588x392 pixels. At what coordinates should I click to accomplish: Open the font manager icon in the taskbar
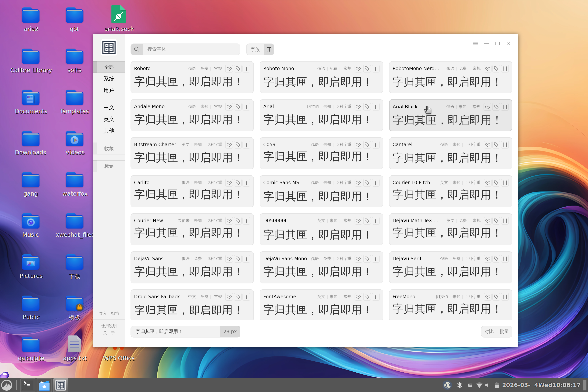(x=61, y=385)
